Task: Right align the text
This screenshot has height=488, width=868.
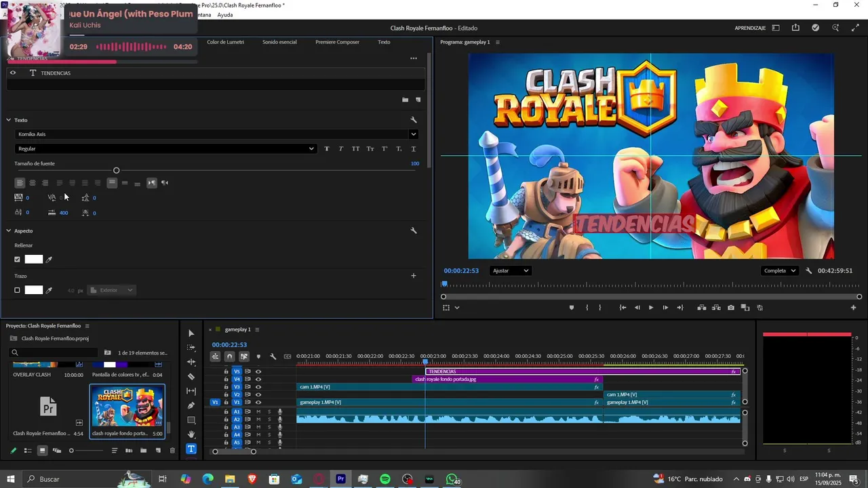Action: [x=45, y=183]
